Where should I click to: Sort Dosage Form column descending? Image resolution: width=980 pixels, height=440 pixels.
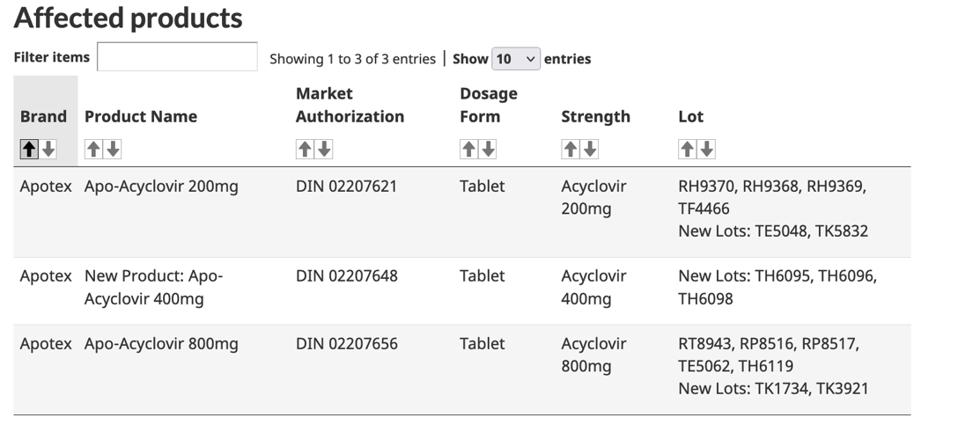[x=488, y=150]
